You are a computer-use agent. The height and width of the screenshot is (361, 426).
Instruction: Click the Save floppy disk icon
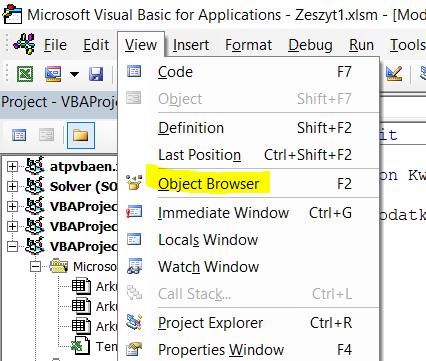[96, 74]
